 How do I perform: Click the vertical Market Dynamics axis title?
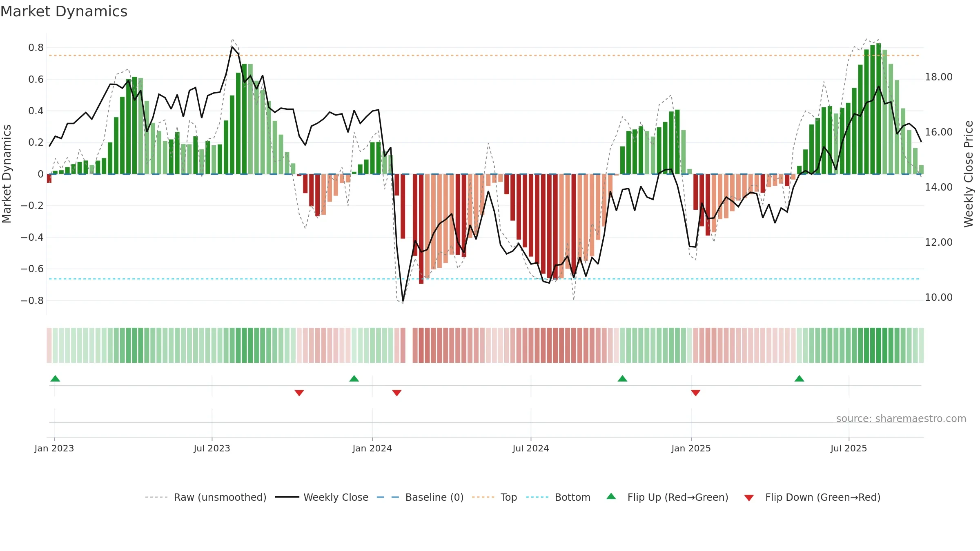tap(7, 174)
